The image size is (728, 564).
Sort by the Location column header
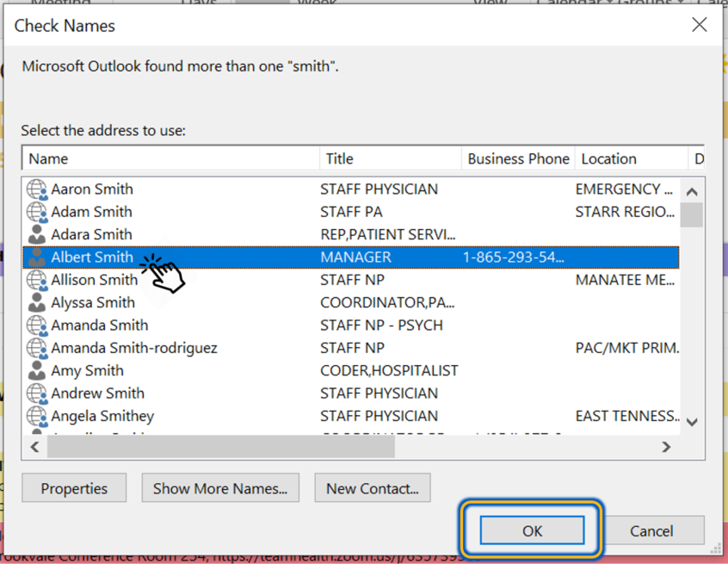(632, 159)
